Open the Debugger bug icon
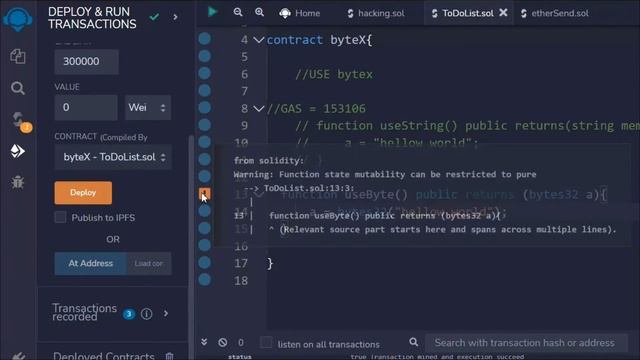Viewport: 640px width, 360px height. point(18,182)
